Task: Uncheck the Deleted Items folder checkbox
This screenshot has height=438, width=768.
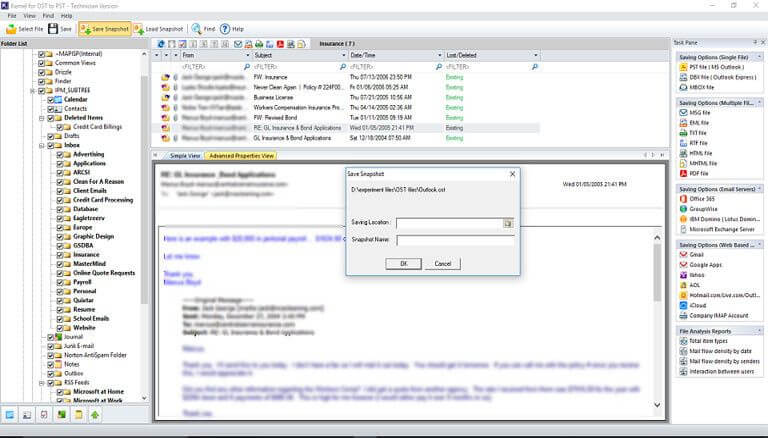Action: 50,118
